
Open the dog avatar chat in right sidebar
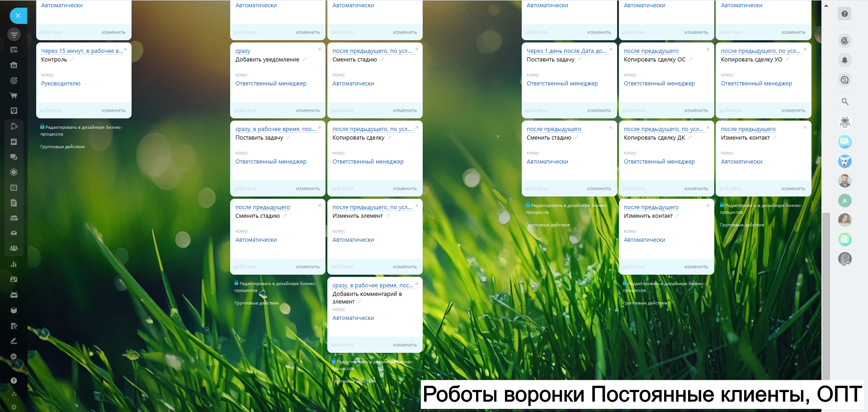pyautogui.click(x=844, y=161)
